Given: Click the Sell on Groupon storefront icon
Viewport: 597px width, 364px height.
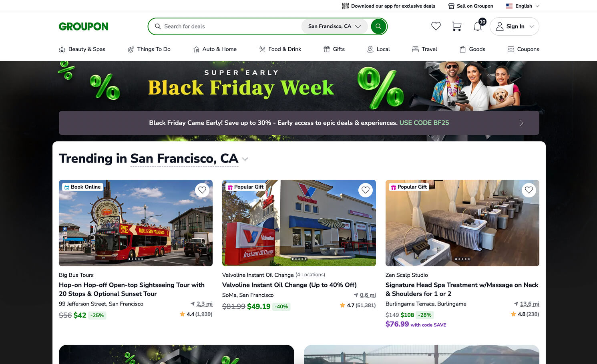Looking at the screenshot, I should pos(451,6).
